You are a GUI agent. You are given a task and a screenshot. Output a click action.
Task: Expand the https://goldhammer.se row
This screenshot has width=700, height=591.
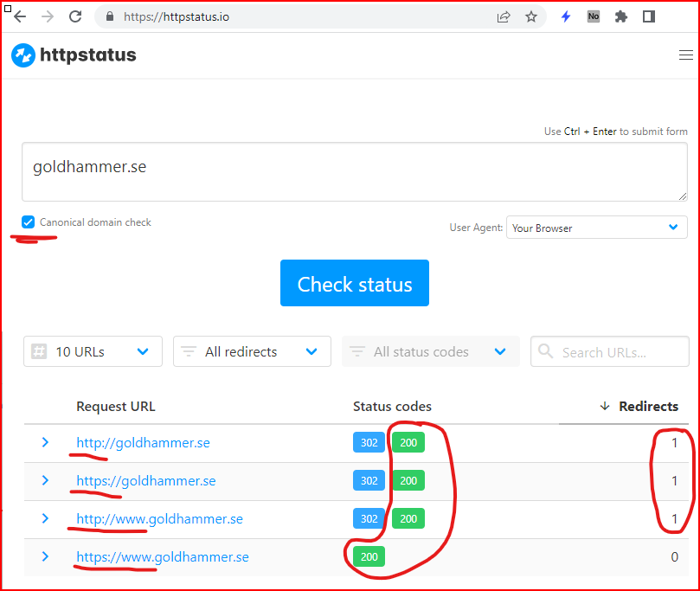pos(45,480)
